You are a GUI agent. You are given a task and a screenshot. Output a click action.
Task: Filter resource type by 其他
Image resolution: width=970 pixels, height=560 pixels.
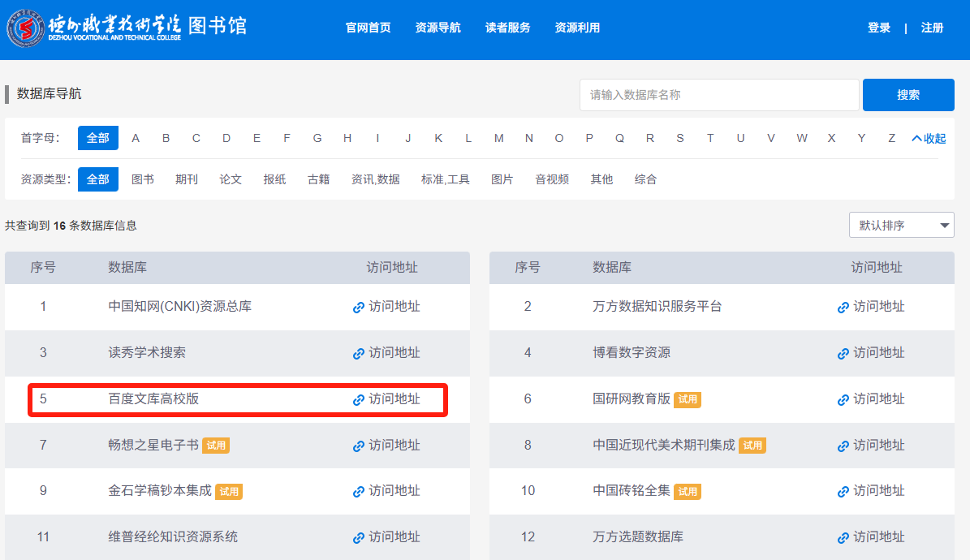[602, 179]
